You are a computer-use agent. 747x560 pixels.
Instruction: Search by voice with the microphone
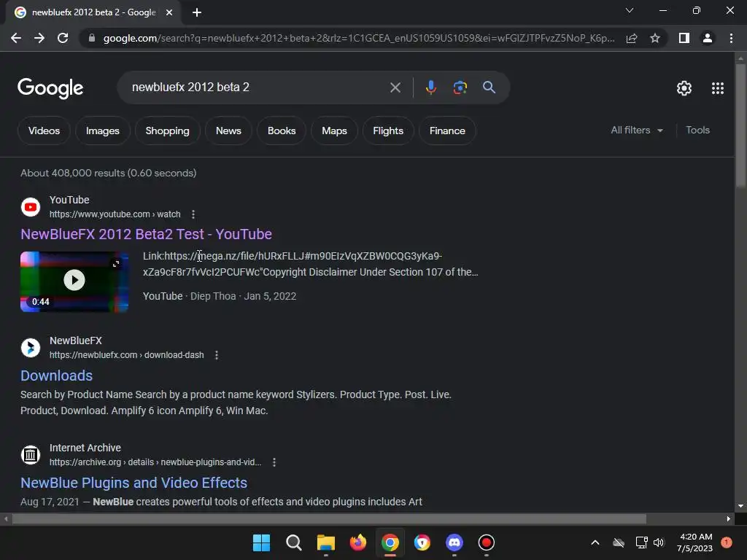pyautogui.click(x=431, y=87)
